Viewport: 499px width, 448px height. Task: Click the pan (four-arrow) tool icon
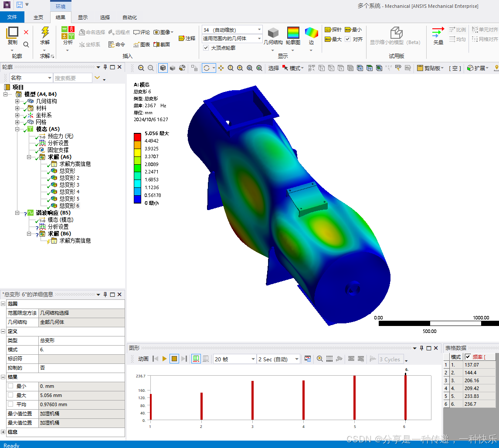tap(221, 68)
